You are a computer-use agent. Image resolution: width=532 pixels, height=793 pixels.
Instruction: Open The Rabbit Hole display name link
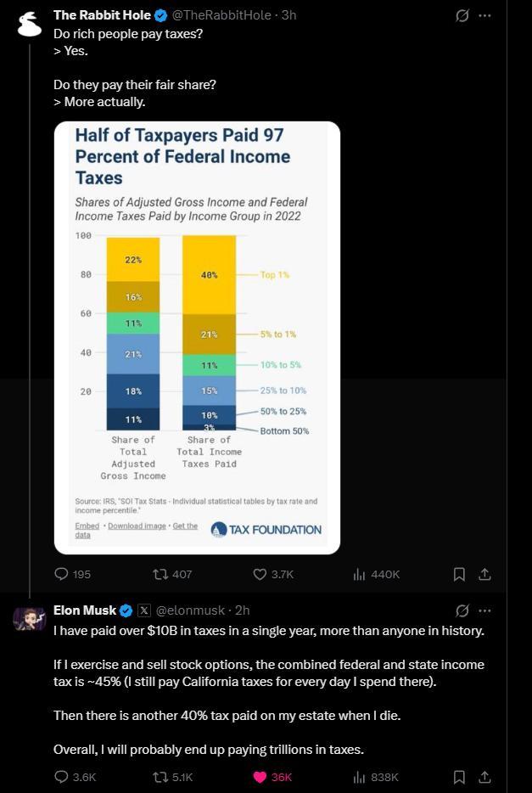pos(102,15)
